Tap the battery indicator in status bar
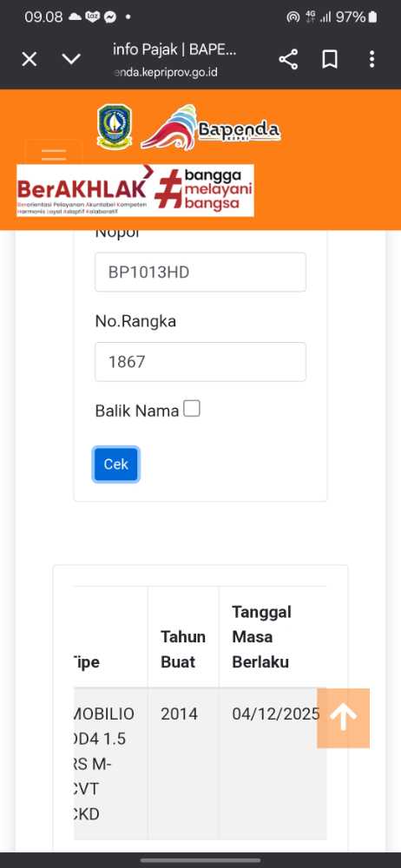This screenshot has width=401, height=868. 372,17
